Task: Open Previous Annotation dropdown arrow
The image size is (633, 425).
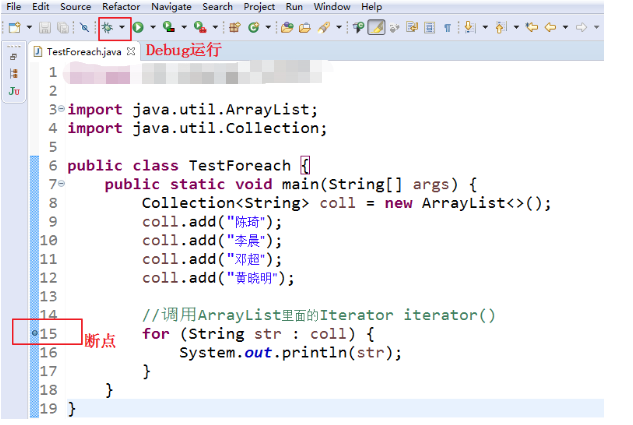Action: click(x=516, y=27)
